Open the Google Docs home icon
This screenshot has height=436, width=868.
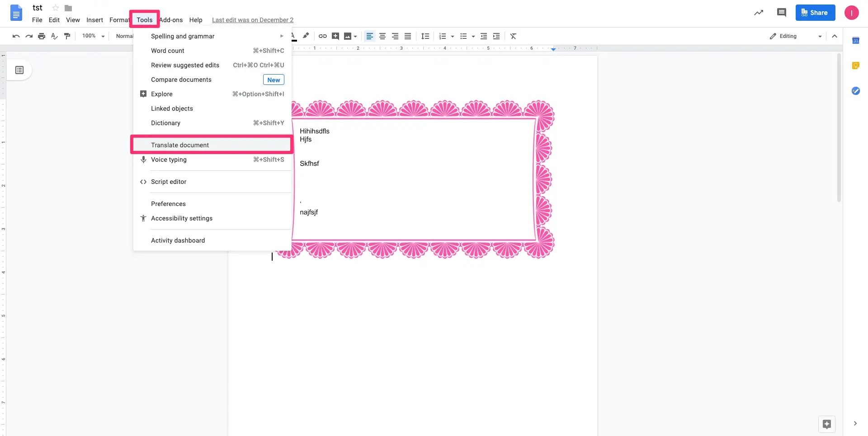coord(16,13)
